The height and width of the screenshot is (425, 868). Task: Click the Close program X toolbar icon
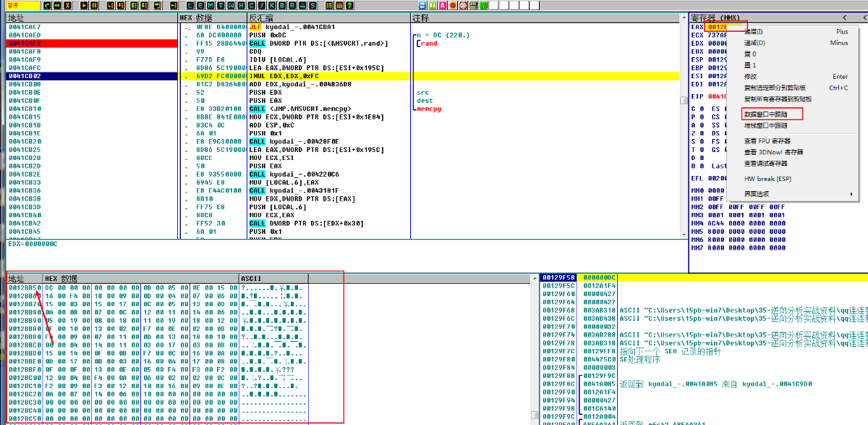(x=67, y=5)
